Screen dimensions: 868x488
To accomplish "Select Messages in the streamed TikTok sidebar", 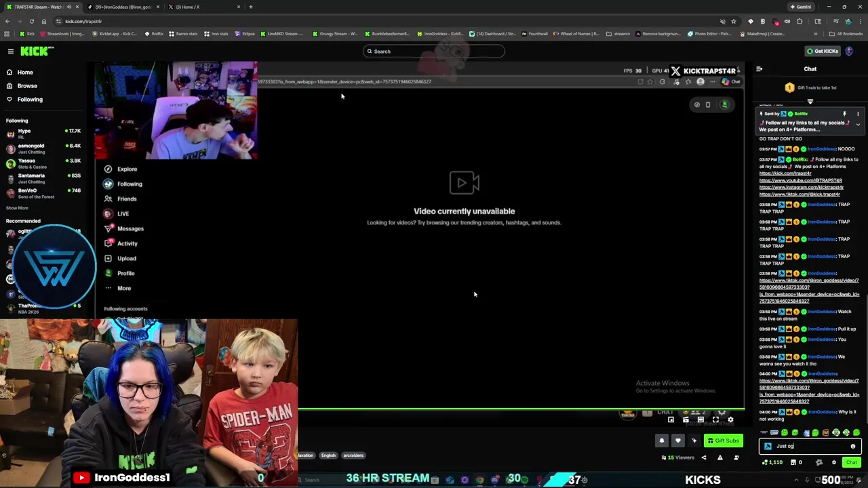I will (x=123, y=228).
